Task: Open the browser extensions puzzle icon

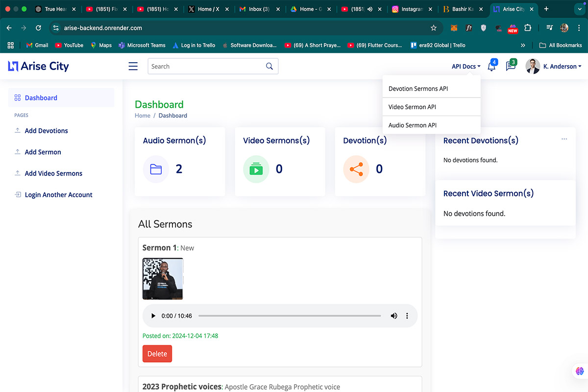Action: click(x=528, y=28)
